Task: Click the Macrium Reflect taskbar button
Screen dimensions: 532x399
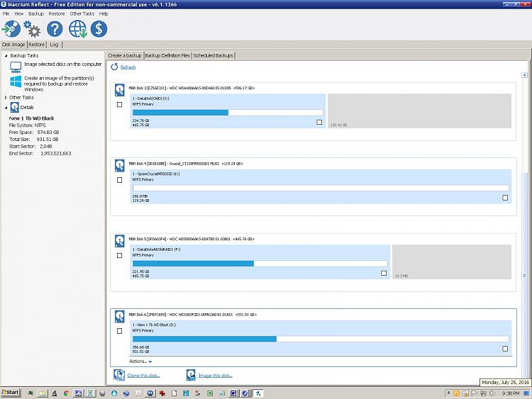Action: coord(258,393)
